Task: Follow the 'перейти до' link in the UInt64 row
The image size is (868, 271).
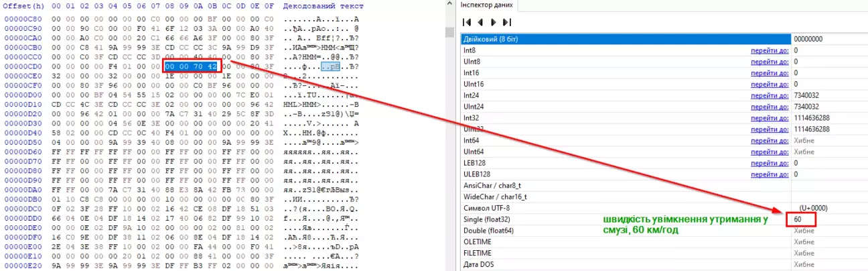Action: 768,152
